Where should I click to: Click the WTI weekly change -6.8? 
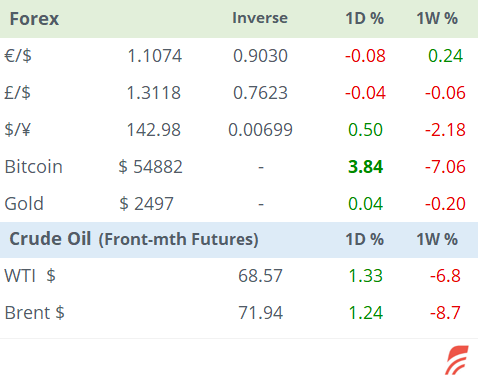pos(445,276)
